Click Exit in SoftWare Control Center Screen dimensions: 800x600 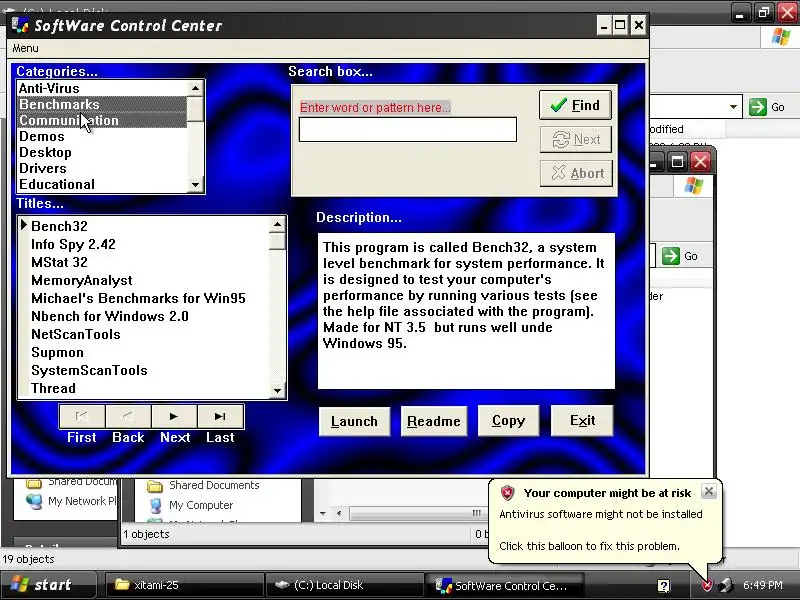pos(582,421)
